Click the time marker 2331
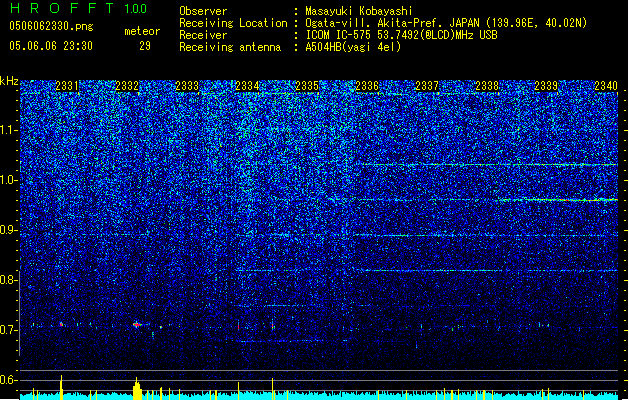This screenshot has height=400, width=629. coord(67,86)
